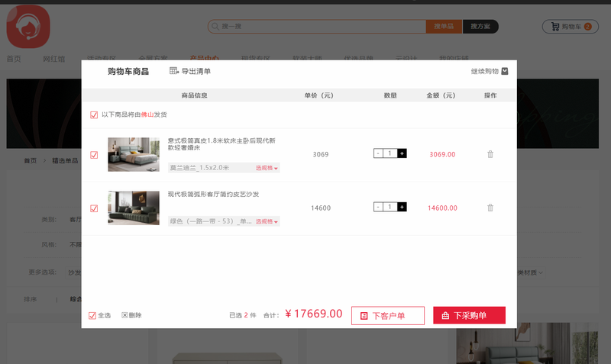Open the shopping cart button
The image size is (611, 364).
coord(571,27)
